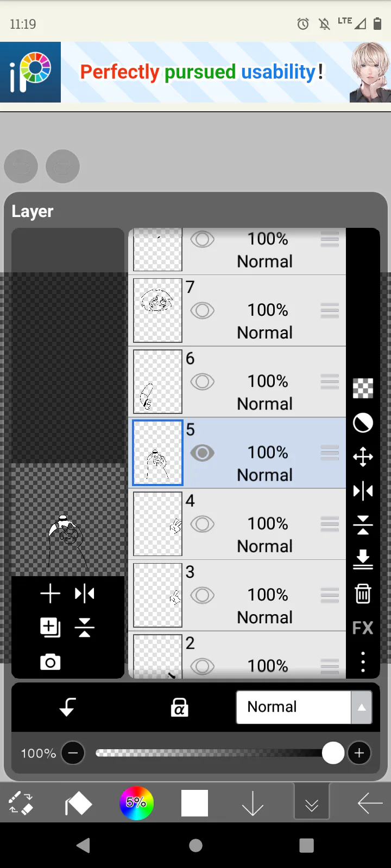Hide layer 5 using its eye icon
Viewport: 391px width, 868px height.
(202, 453)
